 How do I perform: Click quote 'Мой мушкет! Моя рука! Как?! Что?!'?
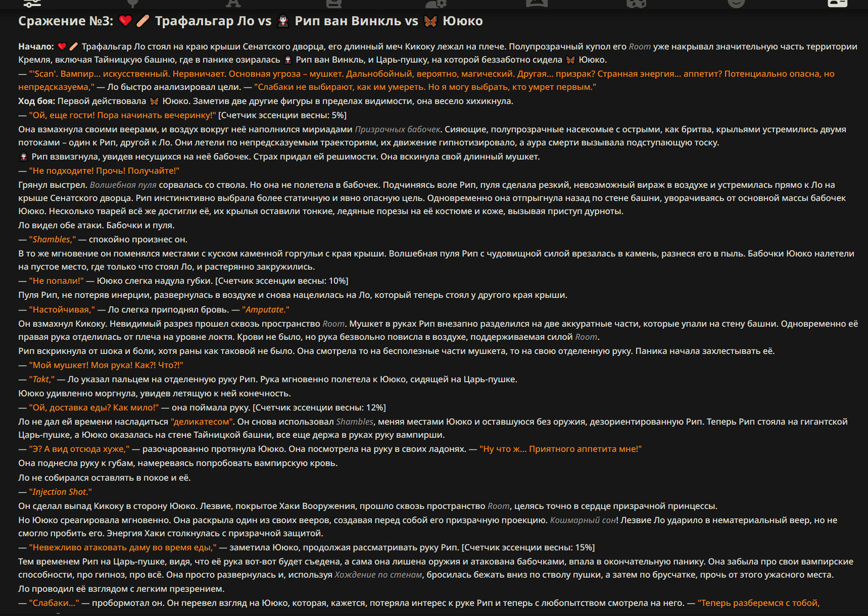pos(106,365)
